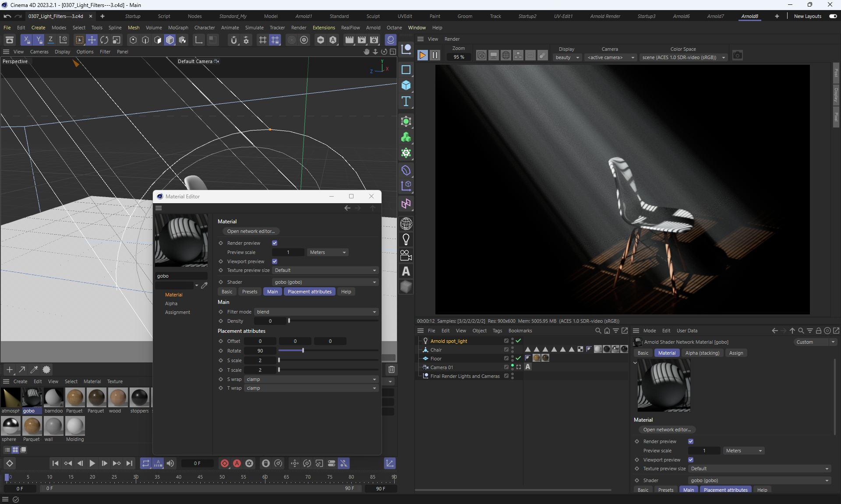Click the Move tool icon in the top toolbar
The height and width of the screenshot is (504, 841).
pos(92,40)
